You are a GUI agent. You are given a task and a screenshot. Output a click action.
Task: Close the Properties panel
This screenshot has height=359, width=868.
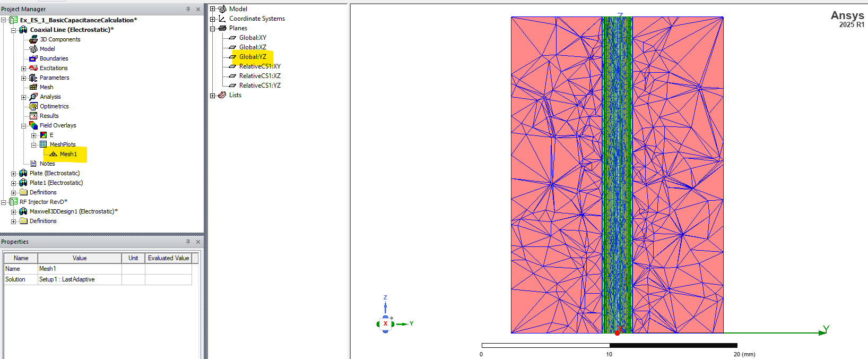[x=198, y=242]
